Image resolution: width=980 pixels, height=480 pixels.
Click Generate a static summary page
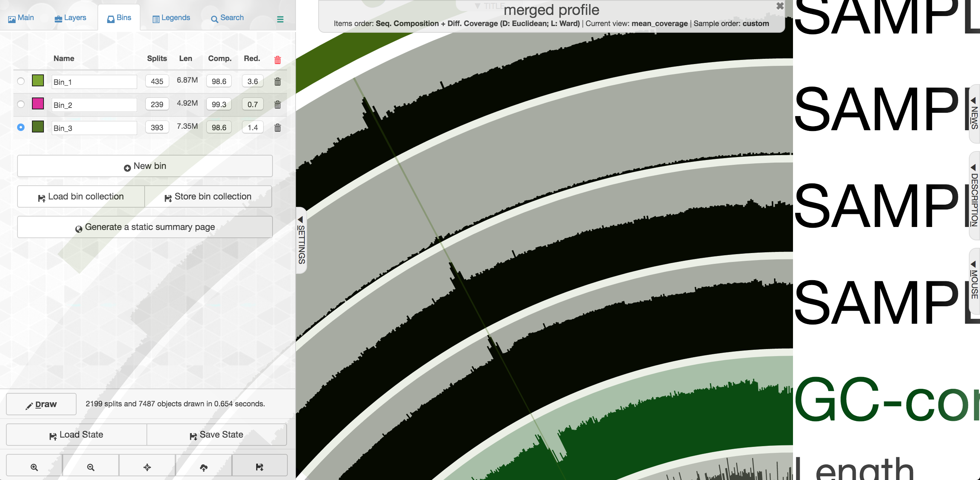[x=145, y=227]
